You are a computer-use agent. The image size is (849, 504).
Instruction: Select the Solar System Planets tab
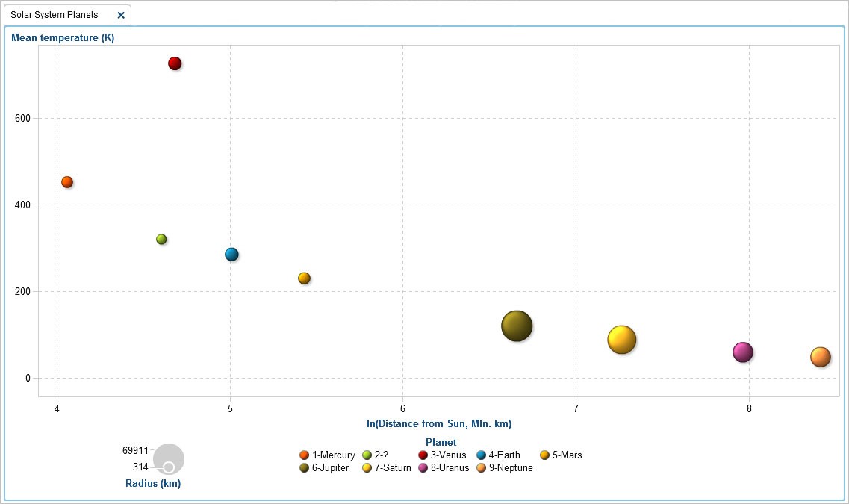55,15
